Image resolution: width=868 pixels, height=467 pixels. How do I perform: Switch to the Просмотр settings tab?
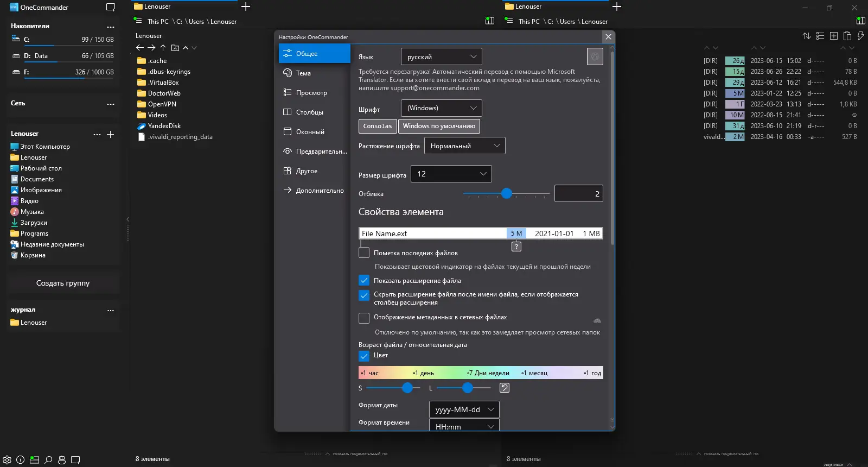(315, 92)
